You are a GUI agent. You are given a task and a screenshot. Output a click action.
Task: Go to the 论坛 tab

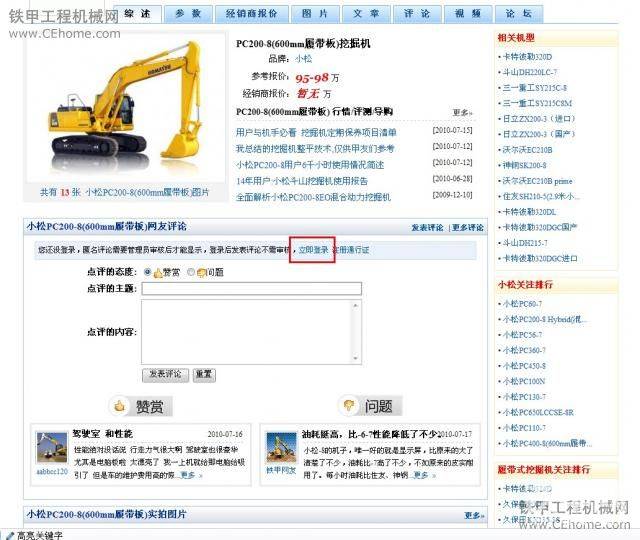519,14
